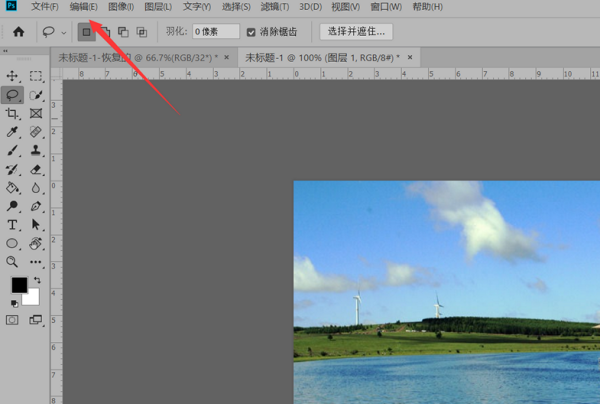This screenshot has width=600, height=404.
Task: Select the Horizontal Type tool
Action: tap(13, 224)
